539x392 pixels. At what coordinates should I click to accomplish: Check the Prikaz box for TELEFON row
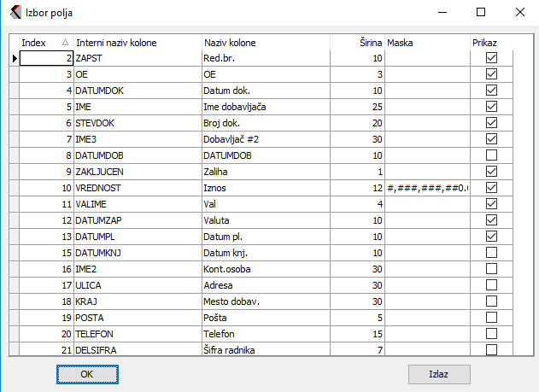(491, 334)
